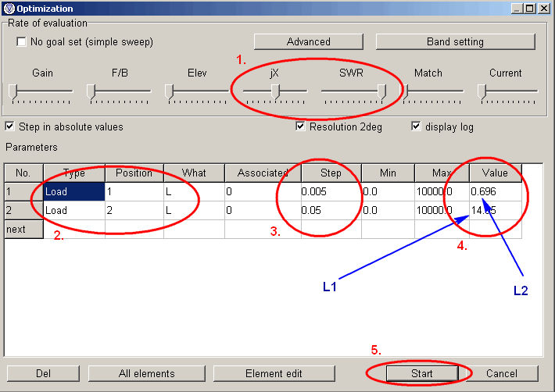This screenshot has height=392, width=555.
Task: Click the F/B slider handle
Action: [91, 91]
